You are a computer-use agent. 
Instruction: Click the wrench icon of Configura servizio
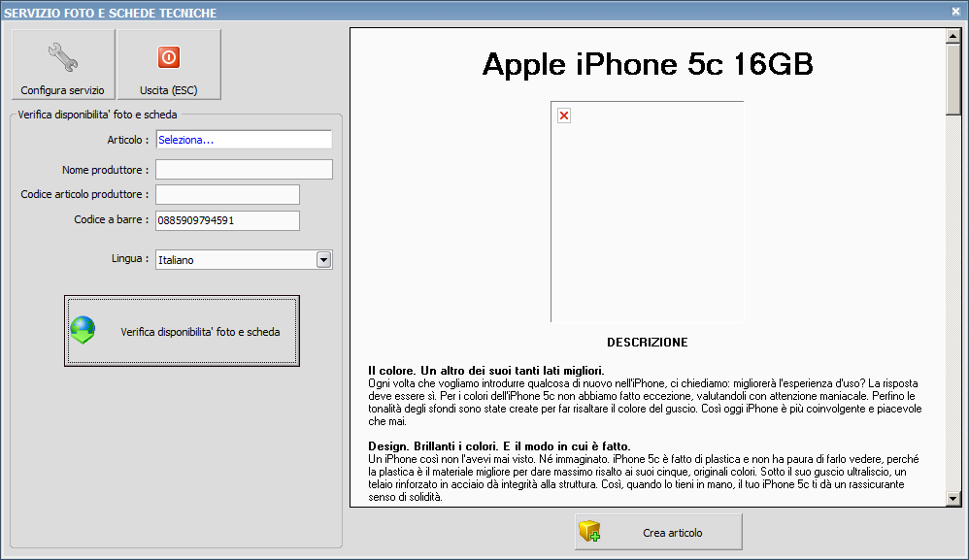(63, 57)
